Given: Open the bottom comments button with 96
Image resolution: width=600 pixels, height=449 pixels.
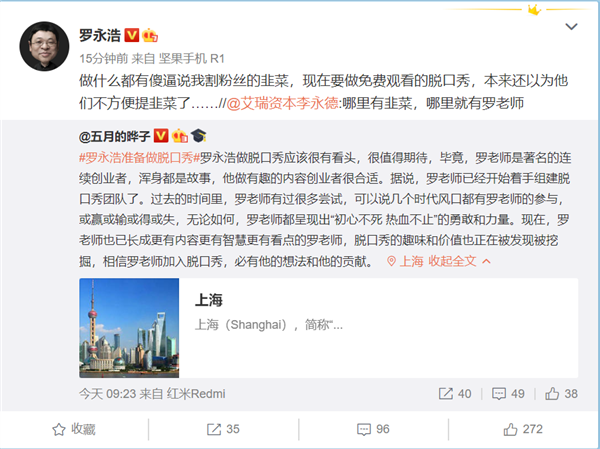Looking at the screenshot, I should tap(373, 429).
